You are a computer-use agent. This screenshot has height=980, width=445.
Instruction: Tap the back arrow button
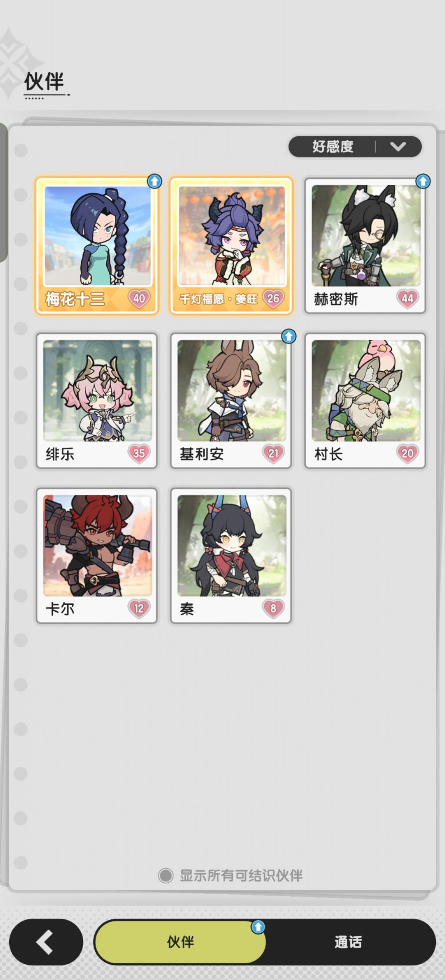tap(46, 942)
